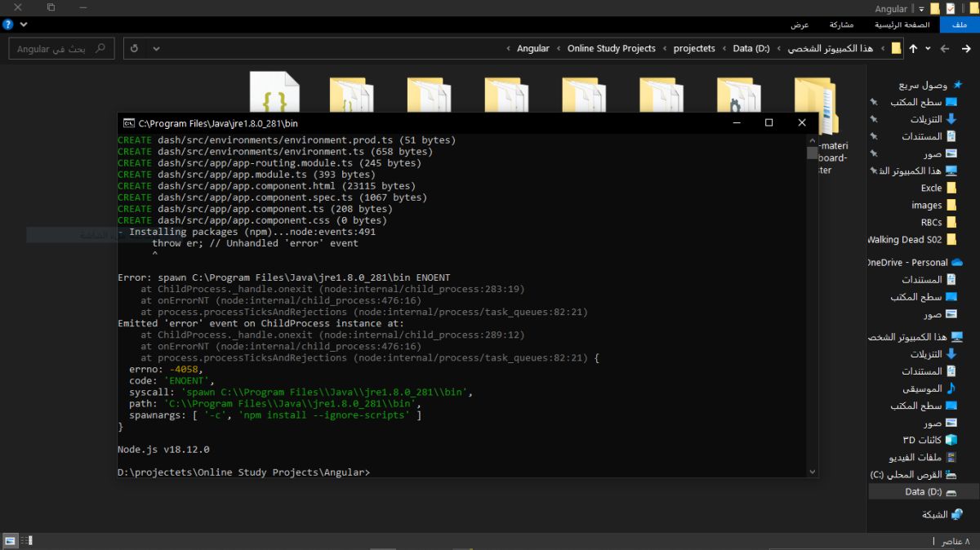Open the ملف (File) ribbon tab
Image resolution: width=980 pixels, height=550 pixels.
(x=960, y=24)
